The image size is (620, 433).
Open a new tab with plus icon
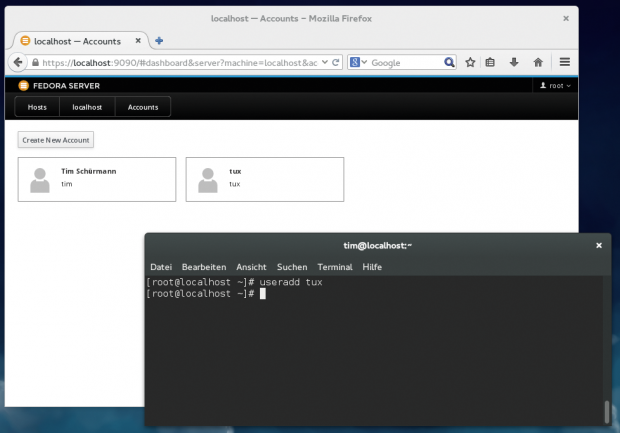pyautogui.click(x=159, y=41)
